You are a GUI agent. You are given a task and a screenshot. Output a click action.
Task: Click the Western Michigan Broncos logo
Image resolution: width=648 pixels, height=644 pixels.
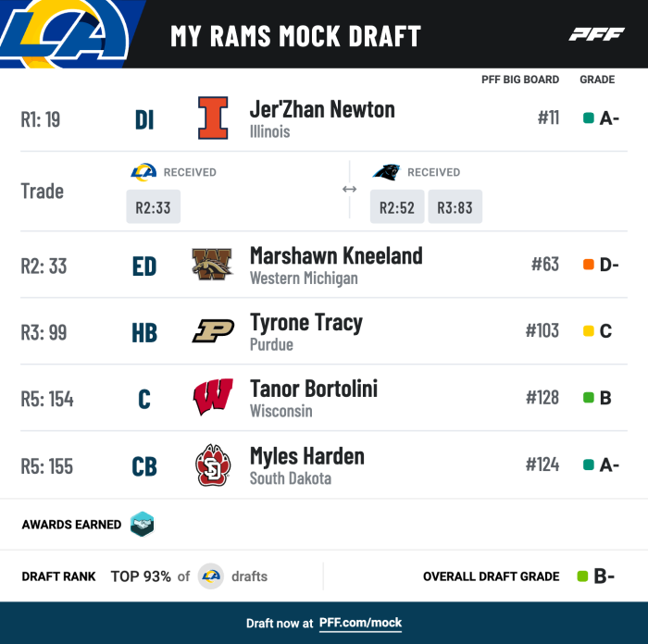click(213, 265)
